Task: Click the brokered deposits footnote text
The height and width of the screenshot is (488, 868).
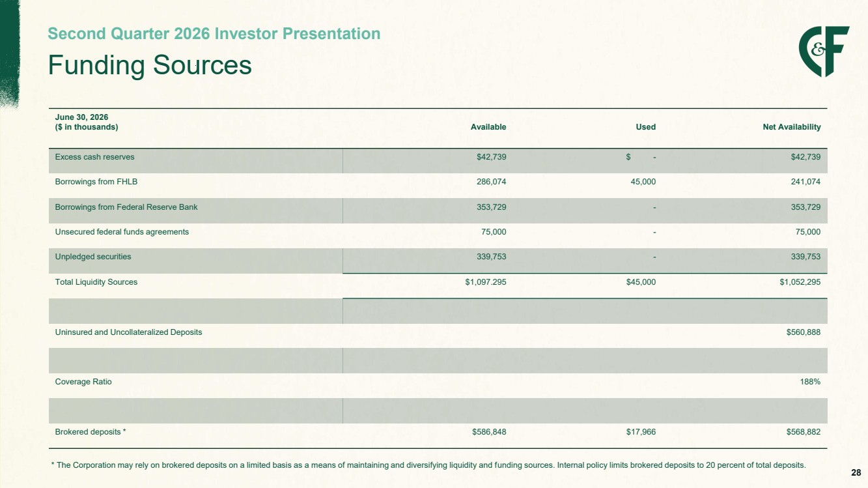Action: tap(428, 465)
